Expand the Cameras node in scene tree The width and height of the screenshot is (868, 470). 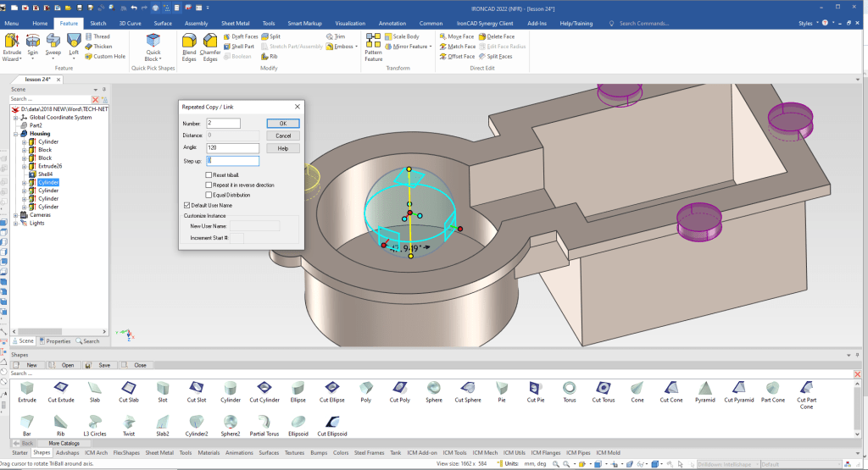coord(15,215)
